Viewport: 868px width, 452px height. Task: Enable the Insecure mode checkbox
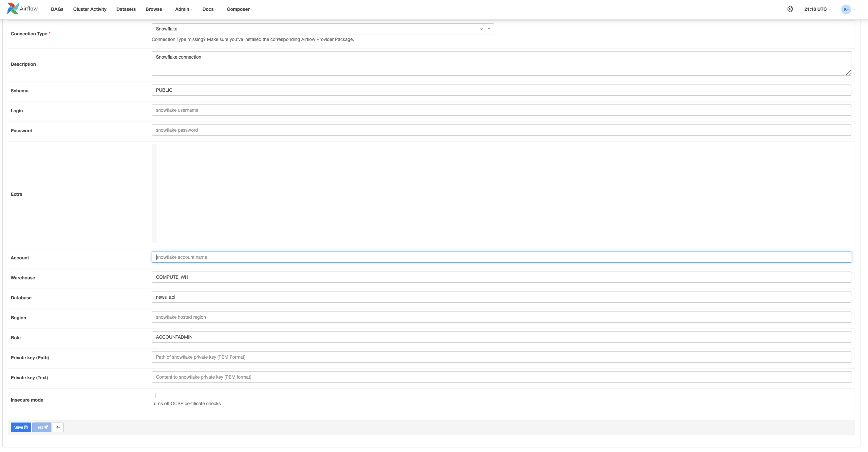click(154, 395)
